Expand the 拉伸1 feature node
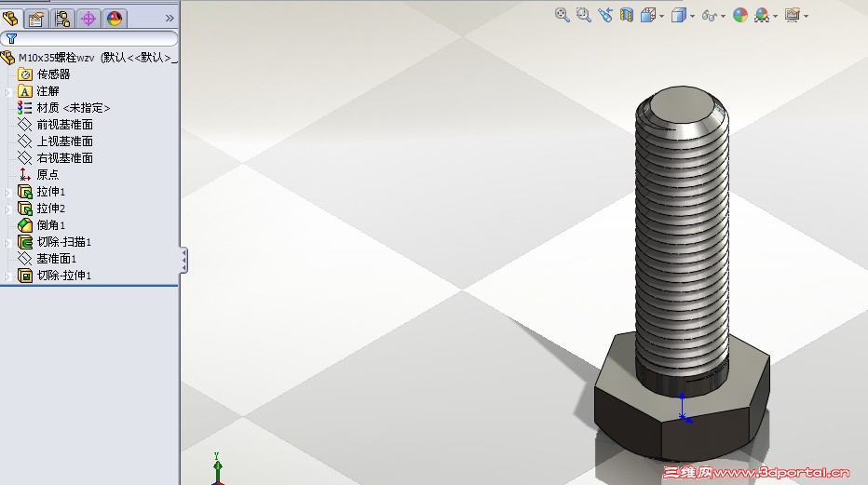This screenshot has height=485, width=868. pos(7,193)
